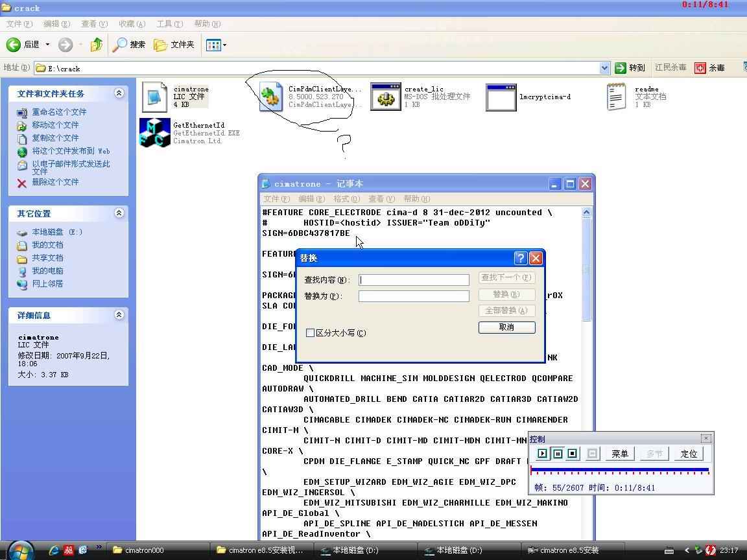Click the Forward arrow icon in Explorer toolbar
Image resolution: width=747 pixels, height=560 pixels.
65,45
